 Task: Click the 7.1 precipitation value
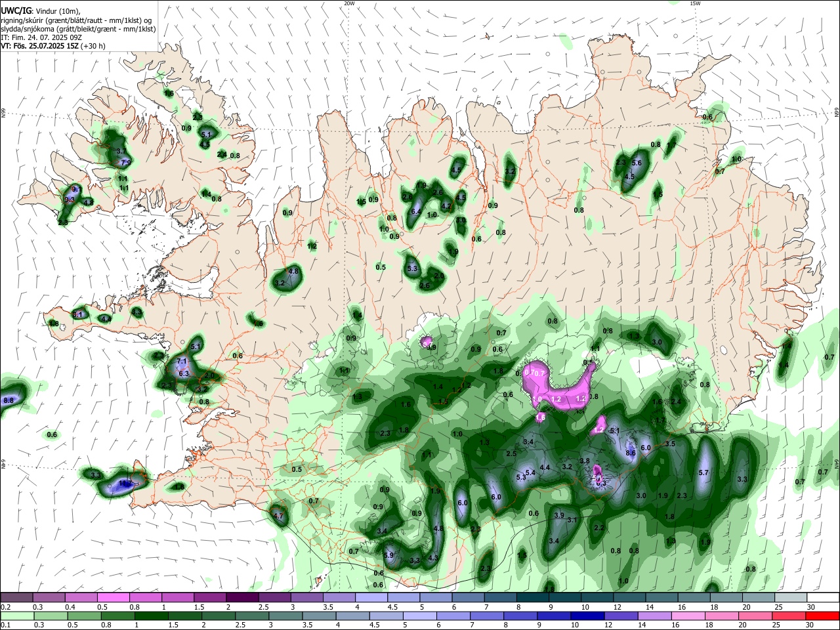182,362
